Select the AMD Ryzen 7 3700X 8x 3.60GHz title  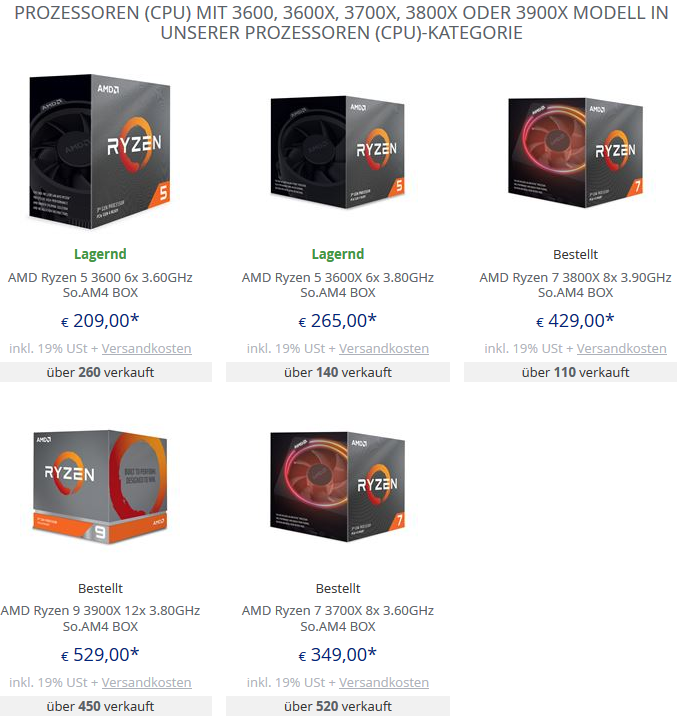(337, 618)
